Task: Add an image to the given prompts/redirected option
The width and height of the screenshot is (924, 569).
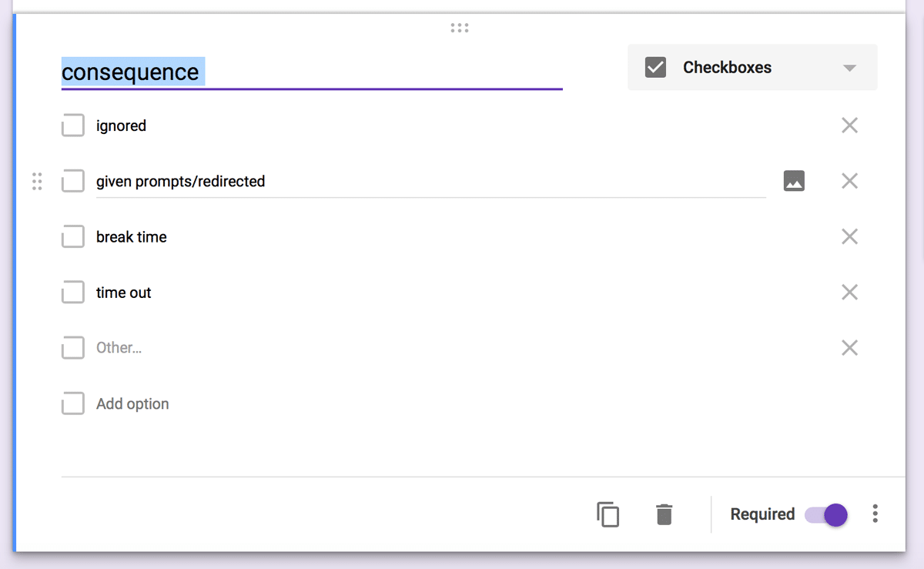Action: (x=794, y=181)
